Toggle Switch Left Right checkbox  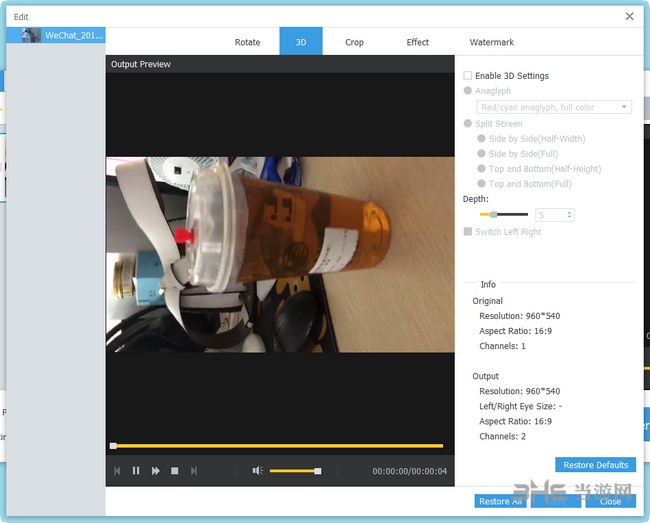point(468,232)
